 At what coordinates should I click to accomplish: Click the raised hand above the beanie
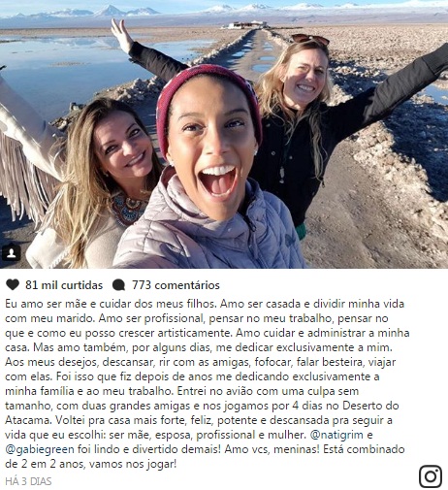coord(121,32)
